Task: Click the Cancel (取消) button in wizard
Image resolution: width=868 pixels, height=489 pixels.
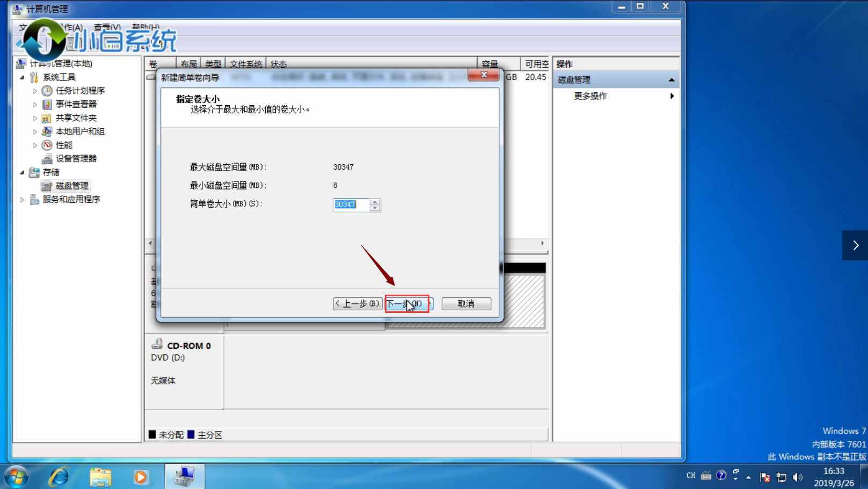Action: point(466,304)
